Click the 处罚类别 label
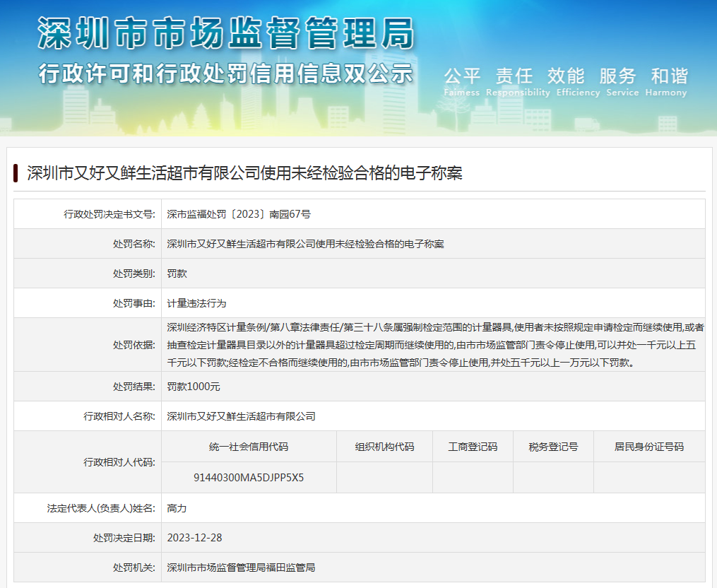 coord(134,274)
